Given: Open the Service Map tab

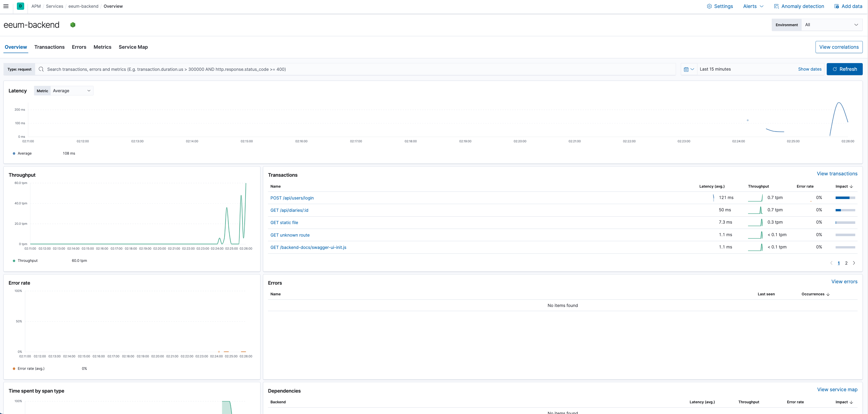Looking at the screenshot, I should click(133, 47).
